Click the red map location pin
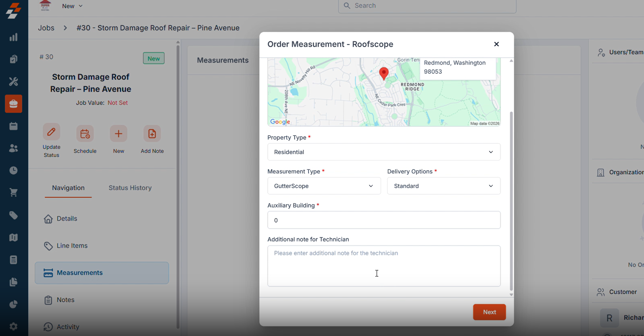Screen dimensions: 644x336 [384, 73]
